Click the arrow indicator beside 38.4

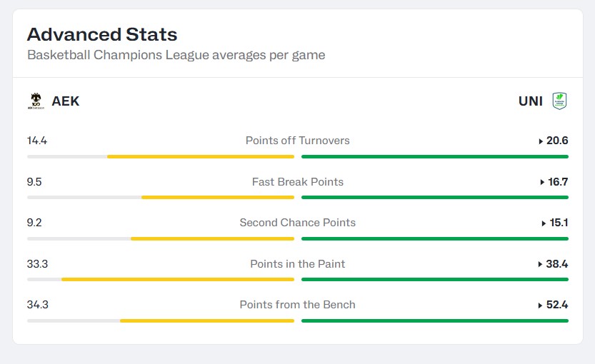(540, 264)
